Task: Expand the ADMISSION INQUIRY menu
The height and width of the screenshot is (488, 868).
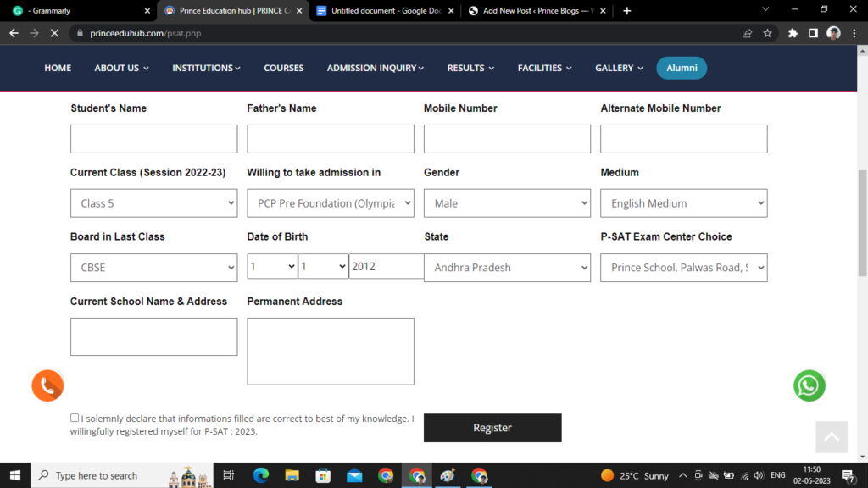Action: click(x=376, y=68)
